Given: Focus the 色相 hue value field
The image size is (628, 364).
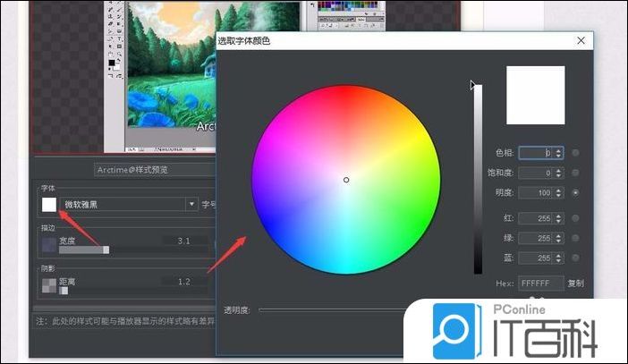Looking at the screenshot, I should click(x=536, y=153).
